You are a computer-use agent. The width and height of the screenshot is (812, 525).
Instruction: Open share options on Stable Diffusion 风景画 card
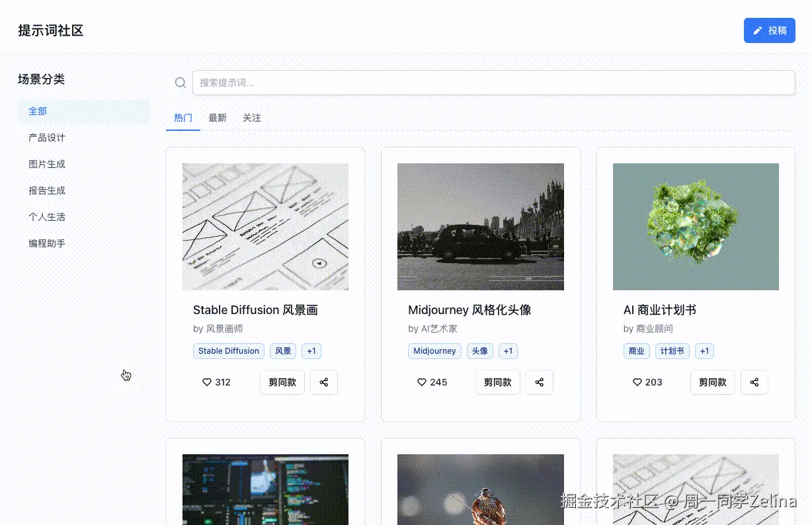pos(323,382)
